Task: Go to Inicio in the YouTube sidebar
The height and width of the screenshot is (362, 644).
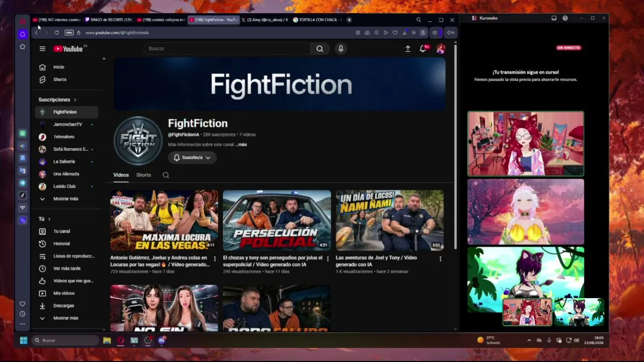Action: (x=66, y=67)
